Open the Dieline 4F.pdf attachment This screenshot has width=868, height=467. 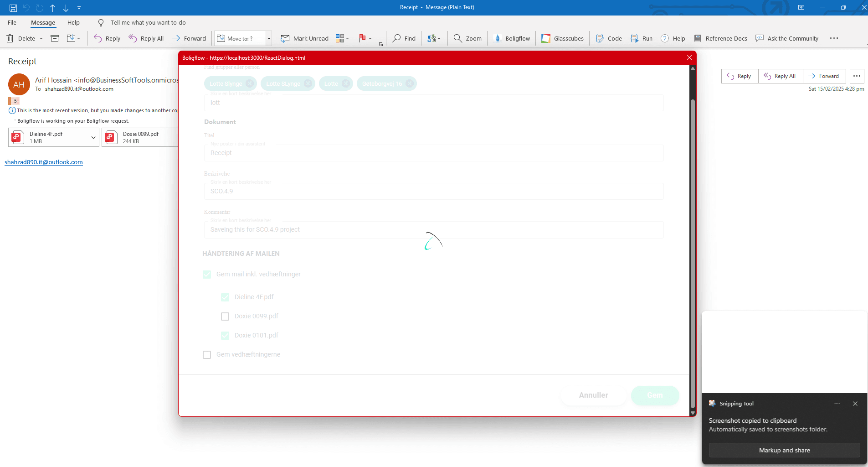pyautogui.click(x=48, y=137)
